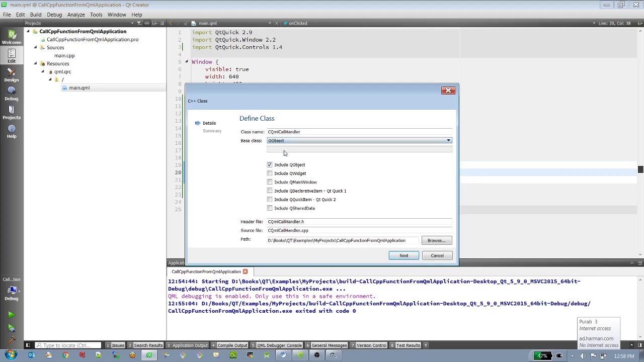Image resolution: width=644 pixels, height=362 pixels.
Task: Split the Projects panel
Action: point(154,23)
